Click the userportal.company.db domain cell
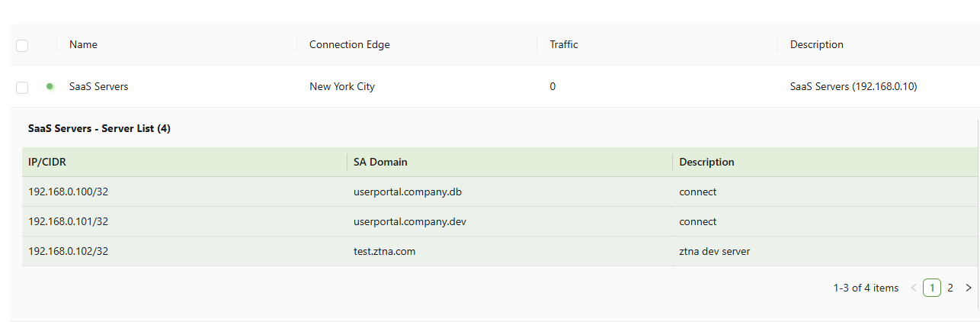980x322 pixels. tap(407, 192)
